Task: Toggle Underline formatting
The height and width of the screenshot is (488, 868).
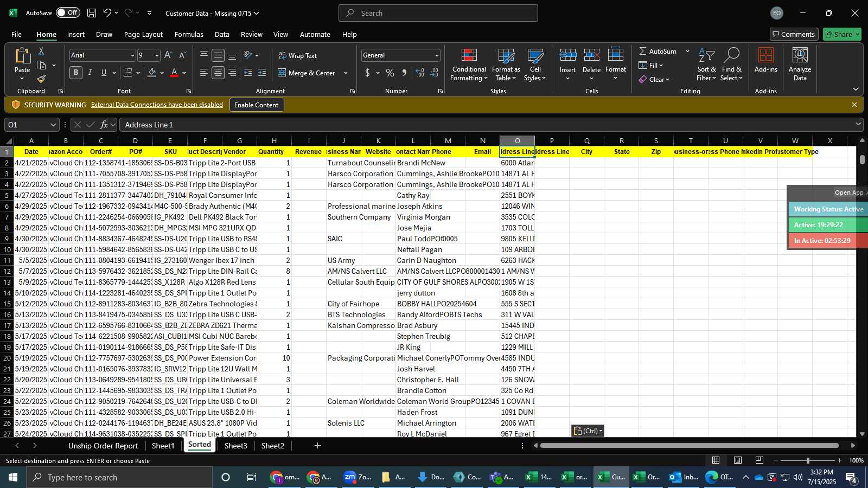Action: click(x=104, y=73)
